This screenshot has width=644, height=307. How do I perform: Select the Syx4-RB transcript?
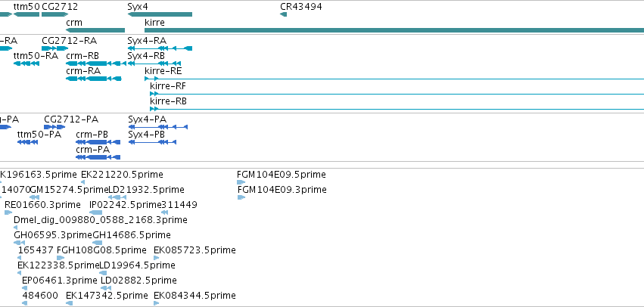click(x=154, y=64)
